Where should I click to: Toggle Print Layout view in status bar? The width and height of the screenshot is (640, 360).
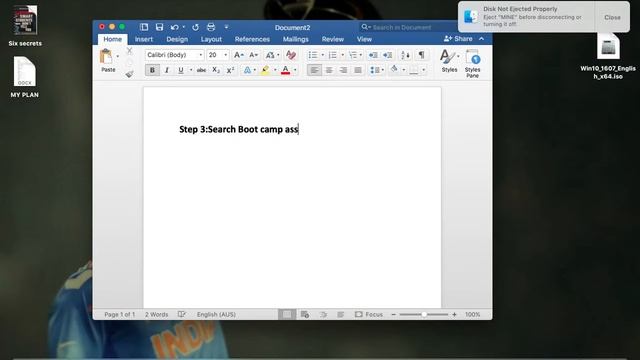click(287, 314)
